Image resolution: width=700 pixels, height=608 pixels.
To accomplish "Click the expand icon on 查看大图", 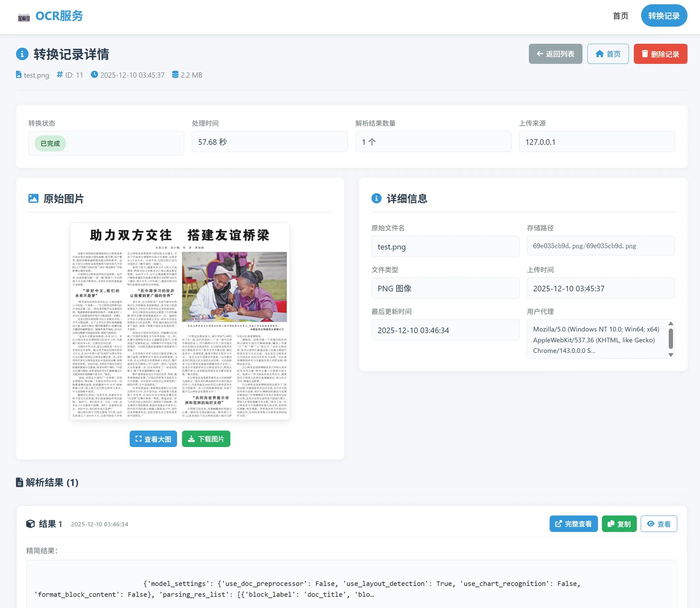I will (138, 439).
